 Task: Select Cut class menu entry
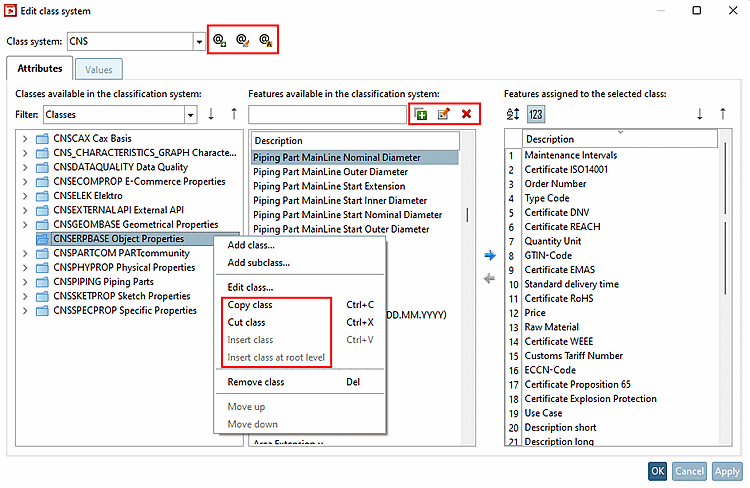tap(246, 322)
